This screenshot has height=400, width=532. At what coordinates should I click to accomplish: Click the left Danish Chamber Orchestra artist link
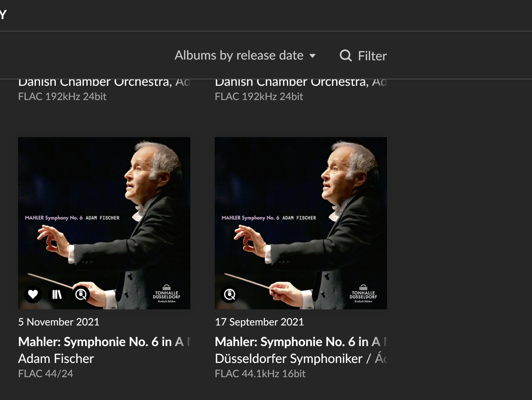tap(95, 82)
